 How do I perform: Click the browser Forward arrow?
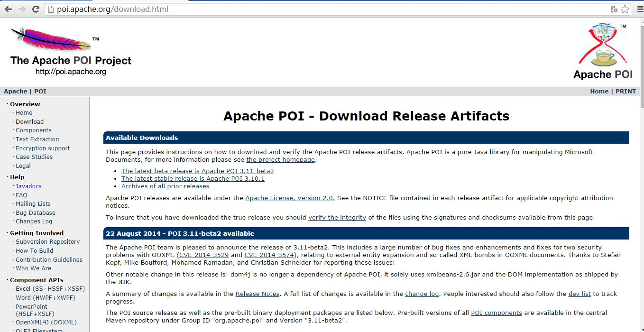tap(22, 9)
